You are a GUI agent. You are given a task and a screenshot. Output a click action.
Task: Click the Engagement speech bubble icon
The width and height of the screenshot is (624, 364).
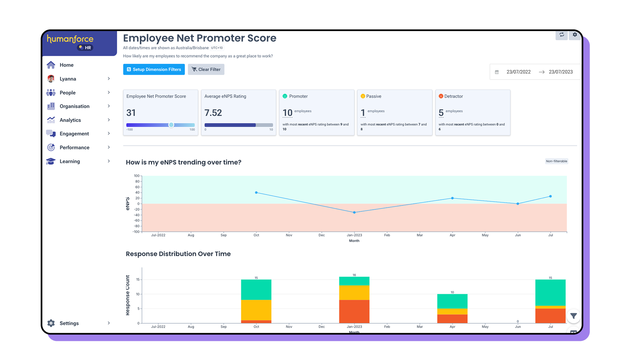51,134
